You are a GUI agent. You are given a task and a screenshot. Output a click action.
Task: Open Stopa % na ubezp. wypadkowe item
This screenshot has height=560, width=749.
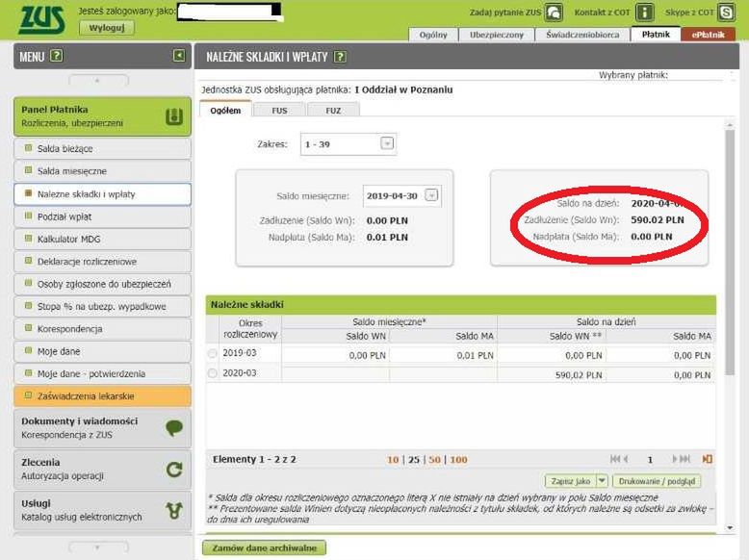102,306
